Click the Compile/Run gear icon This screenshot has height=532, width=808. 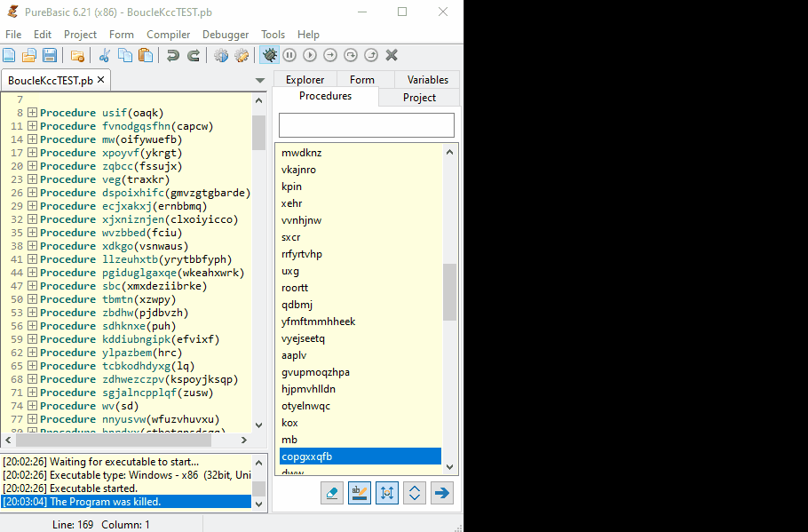[x=221, y=55]
